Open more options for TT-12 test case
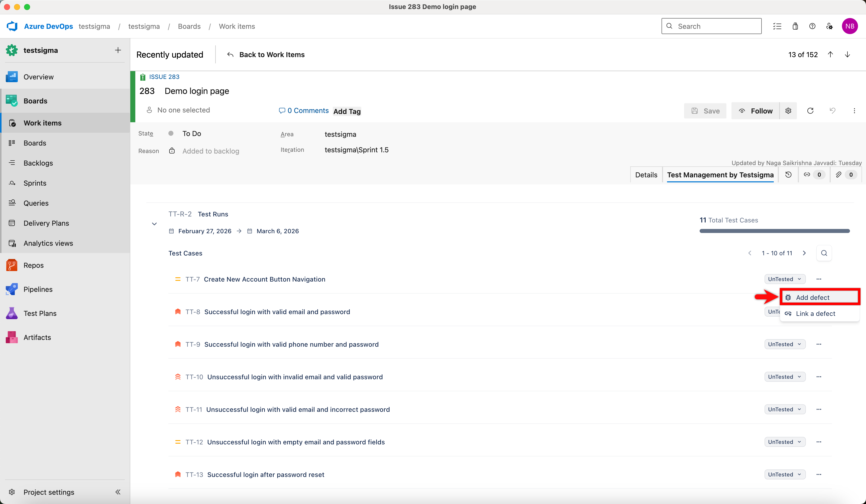This screenshot has height=504, width=866. tap(819, 442)
